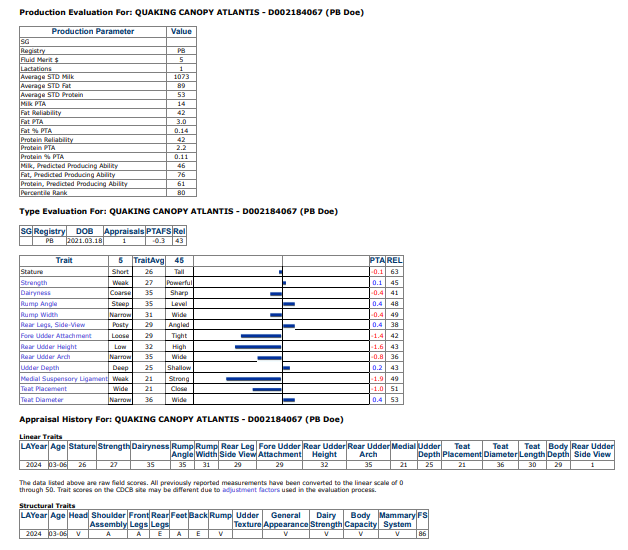628x550 pixels.
Task: Click the Shoulder Assembly column header
Action: click(x=108, y=520)
